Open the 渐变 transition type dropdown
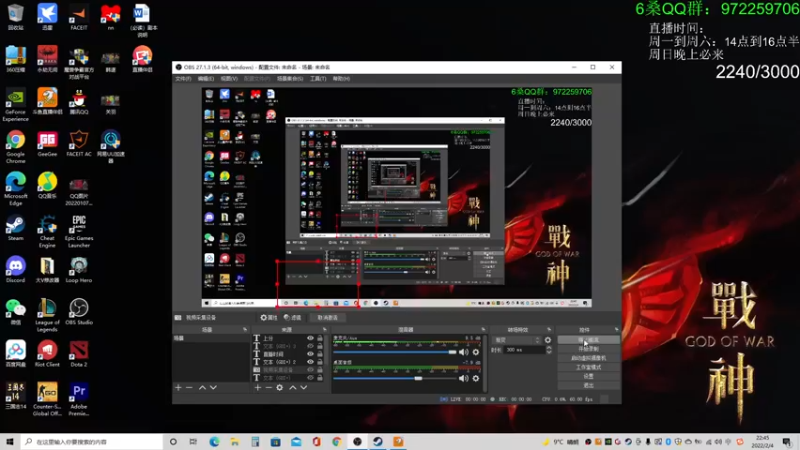 [x=516, y=340]
